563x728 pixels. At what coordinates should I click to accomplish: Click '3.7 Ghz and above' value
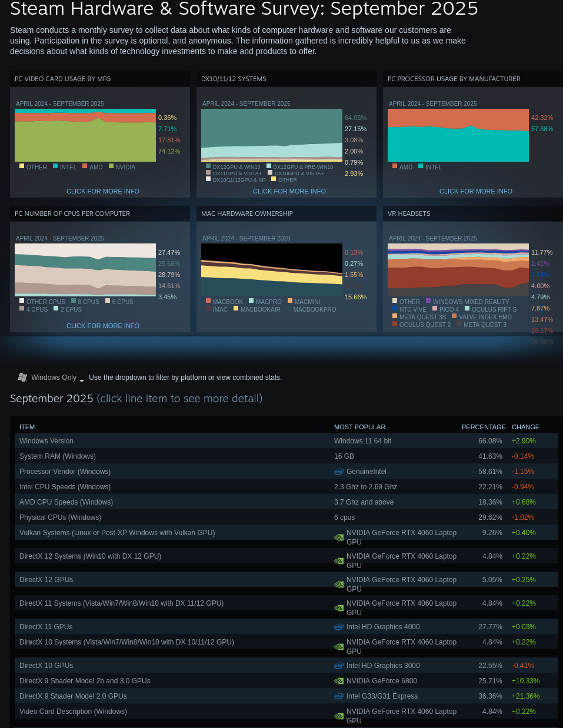(364, 502)
